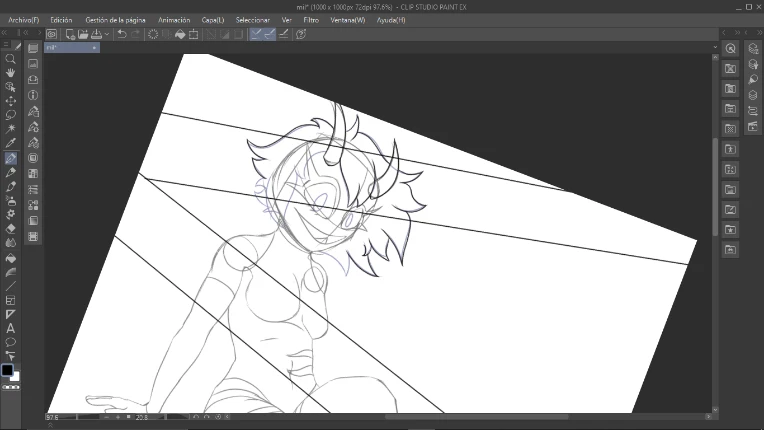The height and width of the screenshot is (430, 764).
Task: Toggle snap to special ruler
Action: 269,34
